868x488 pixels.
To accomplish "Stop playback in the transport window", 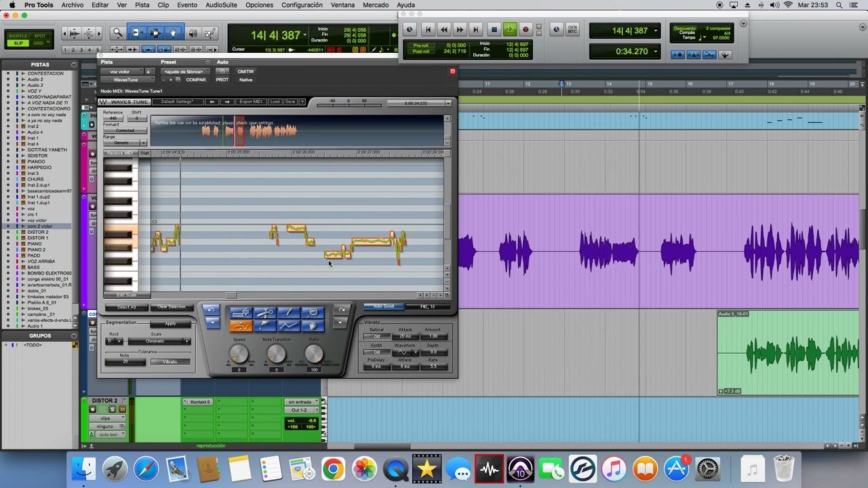I will (494, 29).
